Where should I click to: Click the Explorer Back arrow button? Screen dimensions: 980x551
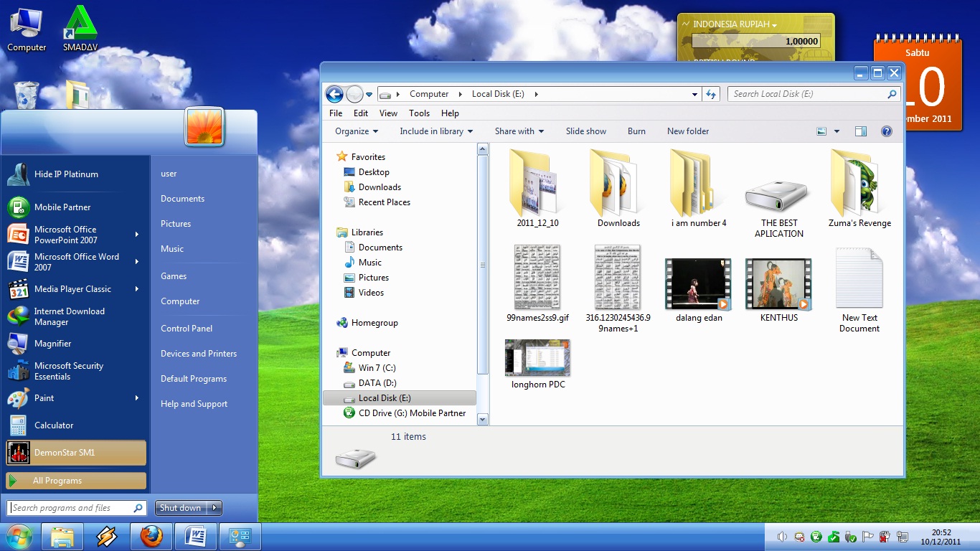tap(334, 94)
